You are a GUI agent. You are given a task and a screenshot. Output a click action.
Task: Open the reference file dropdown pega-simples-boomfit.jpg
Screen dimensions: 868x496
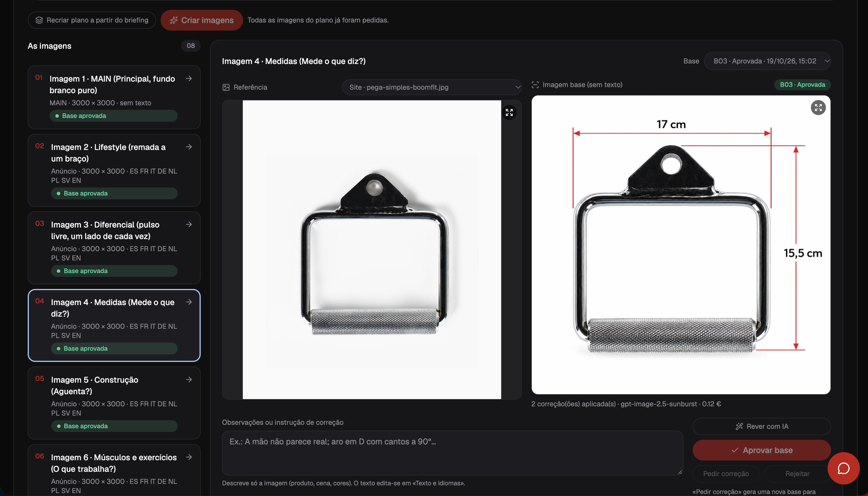click(432, 88)
